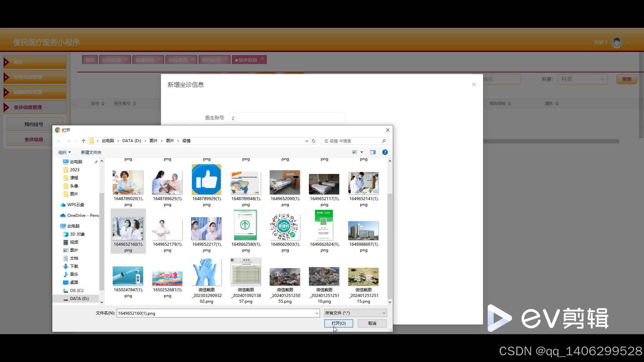Click the change view icon
644x362 pixels.
click(355, 152)
